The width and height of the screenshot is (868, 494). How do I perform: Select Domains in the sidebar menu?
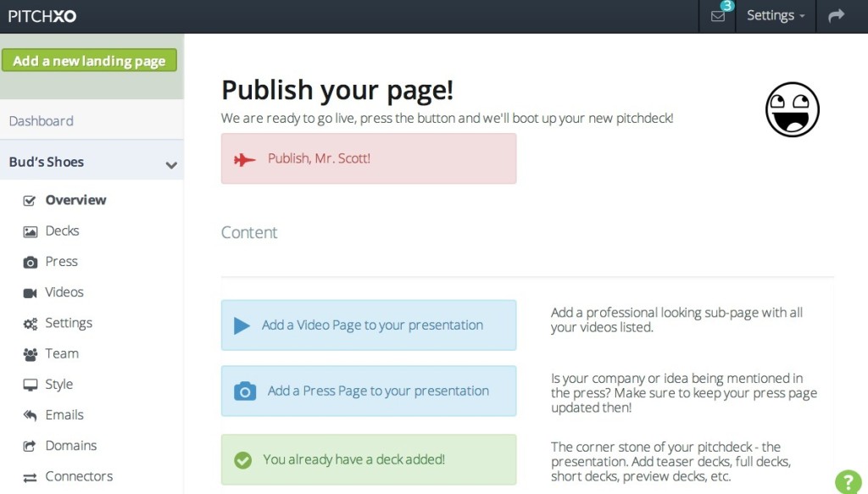pos(71,446)
